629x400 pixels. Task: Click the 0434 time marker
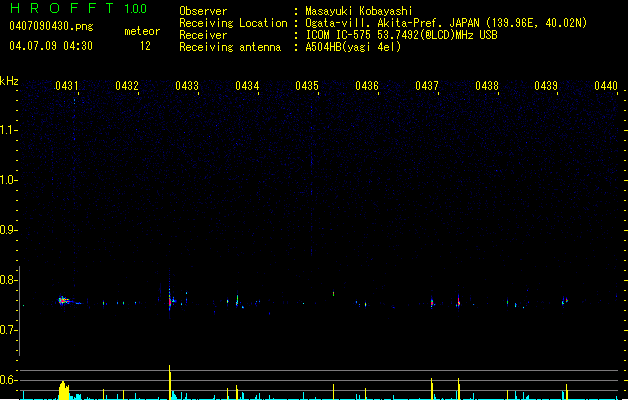pyautogui.click(x=247, y=86)
